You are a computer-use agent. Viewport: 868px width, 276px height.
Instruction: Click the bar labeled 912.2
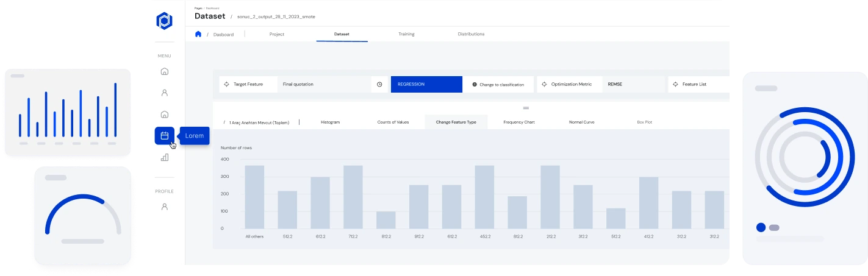[418, 207]
